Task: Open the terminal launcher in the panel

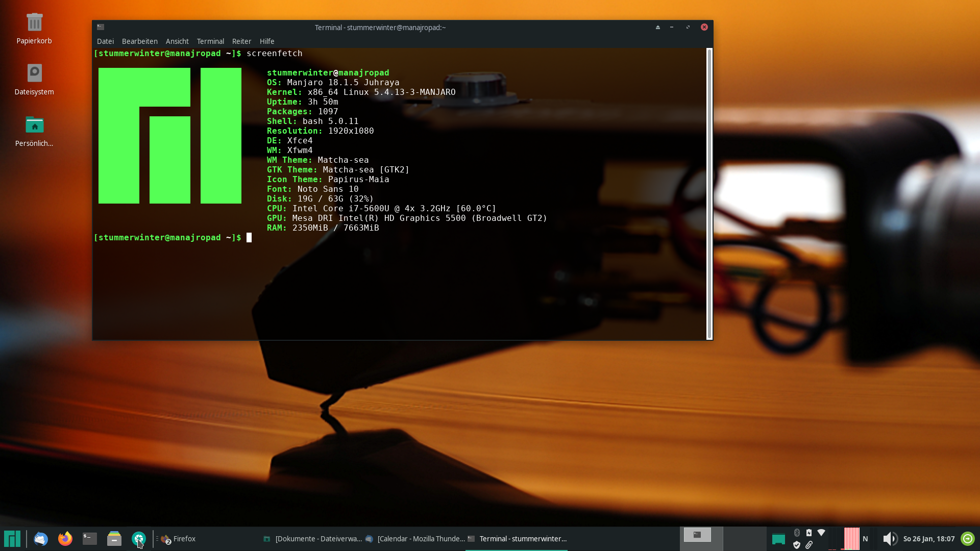Action: [x=90, y=539]
